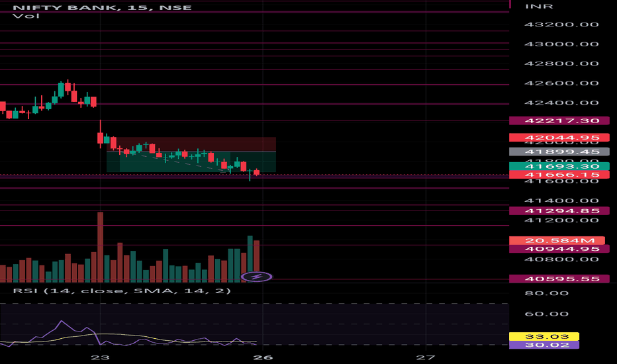Image resolution: width=617 pixels, height=364 pixels.
Task: Click the 26 date label on time axis
Action: coord(263,357)
